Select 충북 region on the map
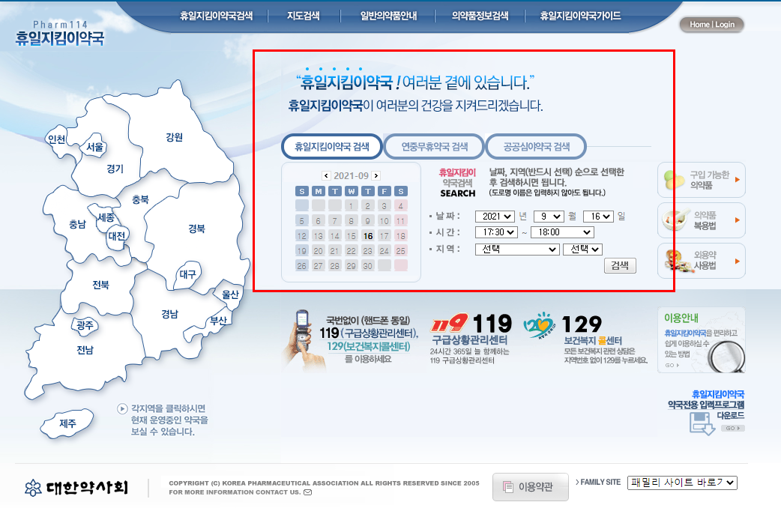781x532 pixels. point(140,199)
